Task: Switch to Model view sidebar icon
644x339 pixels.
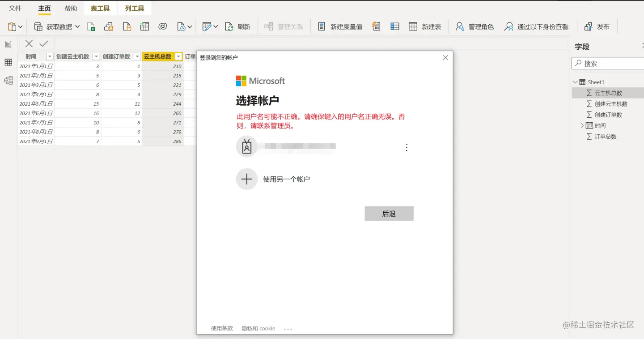Action: 8,81
